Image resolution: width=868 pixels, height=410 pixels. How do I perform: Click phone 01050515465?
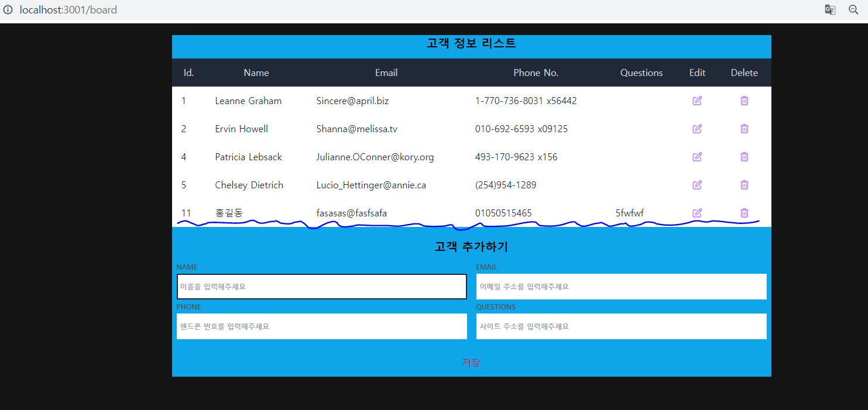click(503, 213)
